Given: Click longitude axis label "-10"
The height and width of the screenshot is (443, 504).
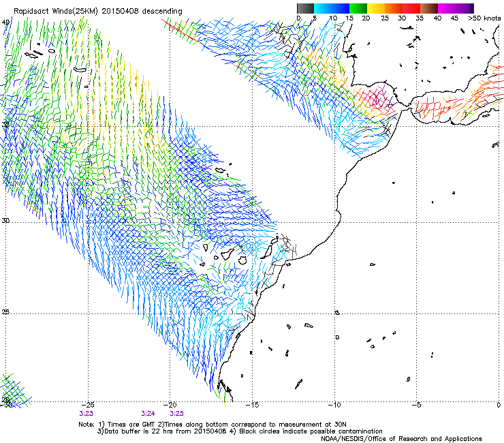Looking at the screenshot, I should 334,405.
